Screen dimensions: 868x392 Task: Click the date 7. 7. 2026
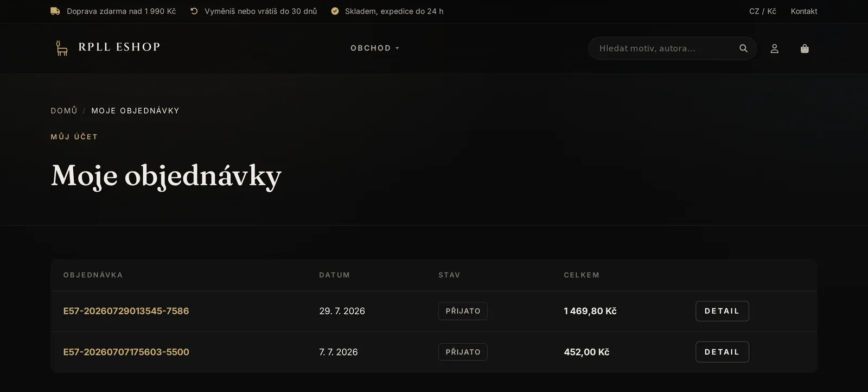click(339, 352)
